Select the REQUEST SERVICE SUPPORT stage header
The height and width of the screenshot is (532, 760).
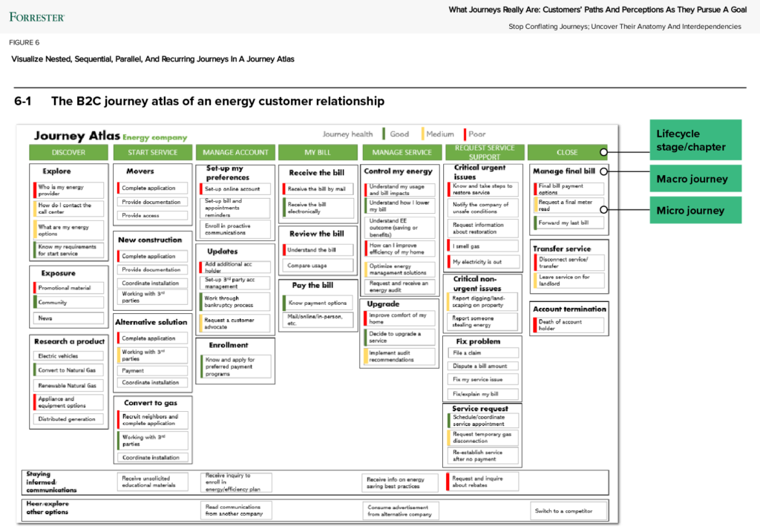tap(484, 152)
